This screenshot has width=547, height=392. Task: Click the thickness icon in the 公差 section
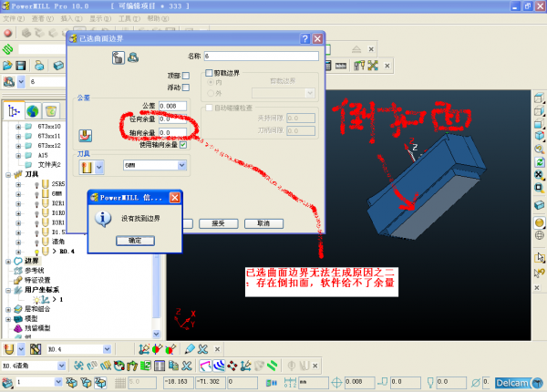coord(86,136)
